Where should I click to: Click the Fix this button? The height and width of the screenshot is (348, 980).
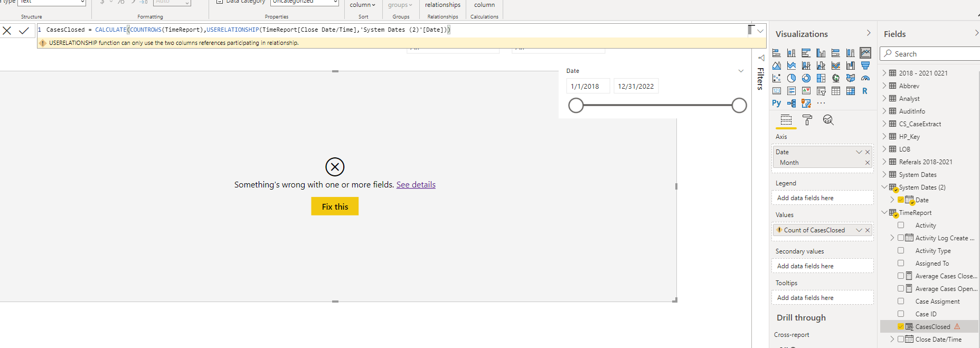[x=335, y=206]
